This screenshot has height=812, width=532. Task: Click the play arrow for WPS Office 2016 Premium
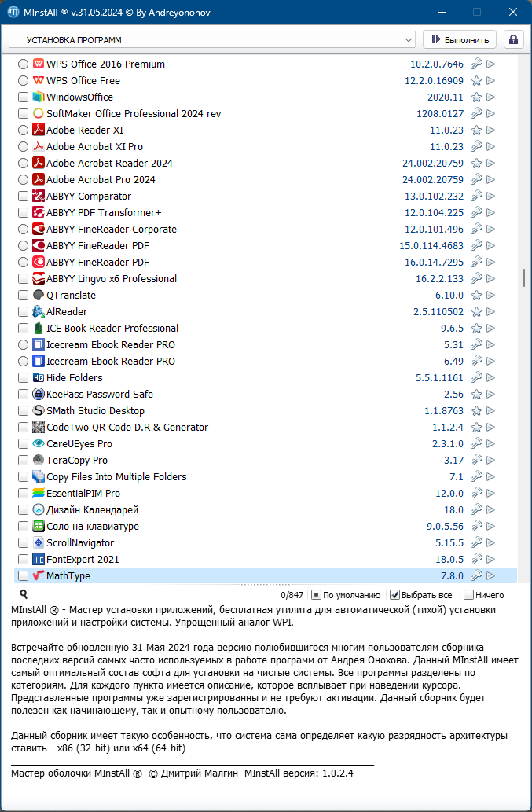click(x=491, y=64)
